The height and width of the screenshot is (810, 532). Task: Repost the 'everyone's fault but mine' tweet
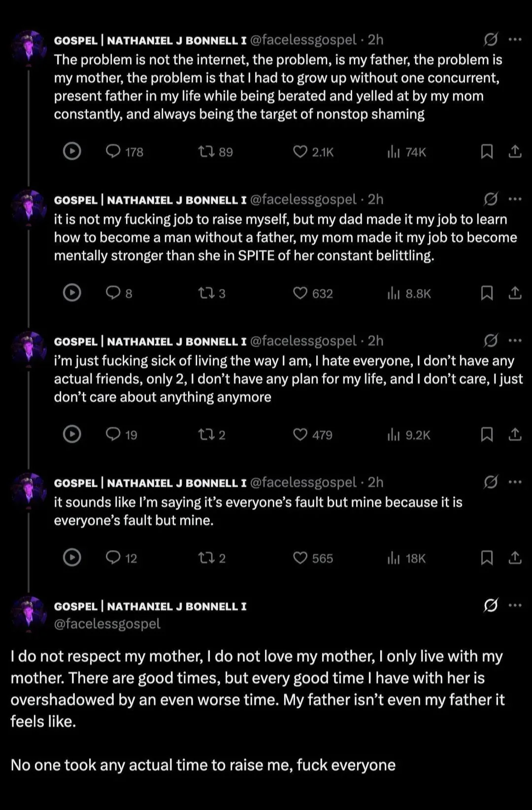(206, 558)
